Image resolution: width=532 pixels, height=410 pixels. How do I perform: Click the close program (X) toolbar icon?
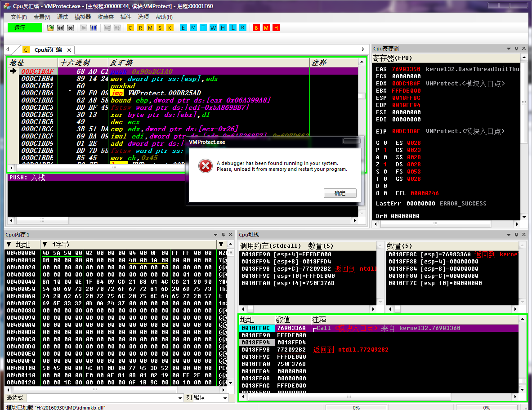coord(70,28)
